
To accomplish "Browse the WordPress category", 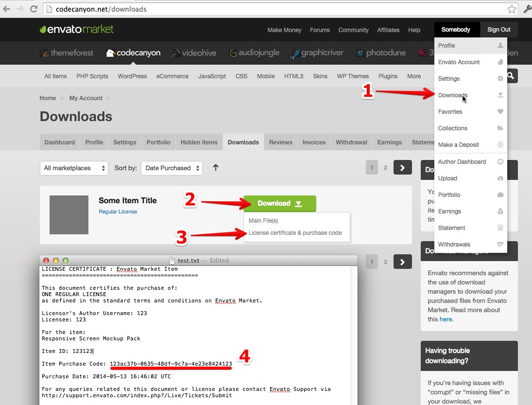I will [x=132, y=76].
